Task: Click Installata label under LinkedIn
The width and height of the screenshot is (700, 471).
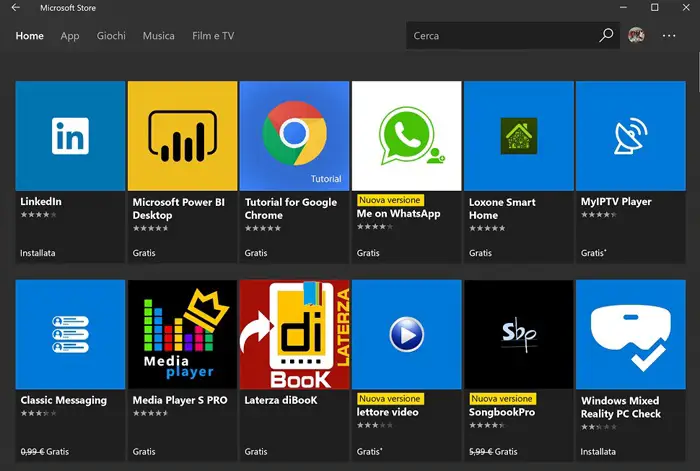Action: [38, 253]
